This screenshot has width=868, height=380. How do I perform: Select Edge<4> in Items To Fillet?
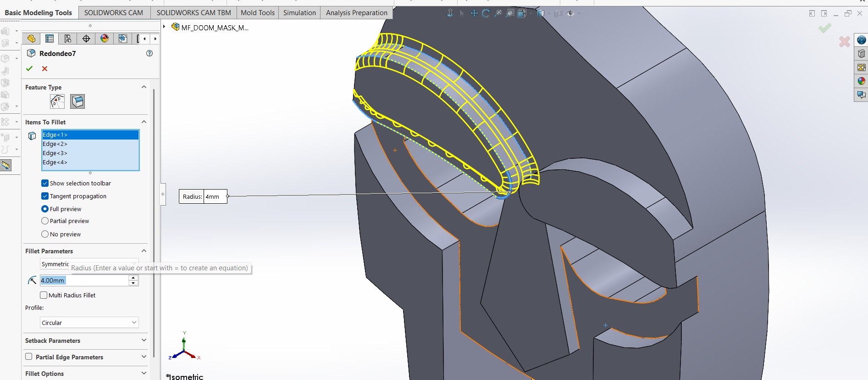90,162
